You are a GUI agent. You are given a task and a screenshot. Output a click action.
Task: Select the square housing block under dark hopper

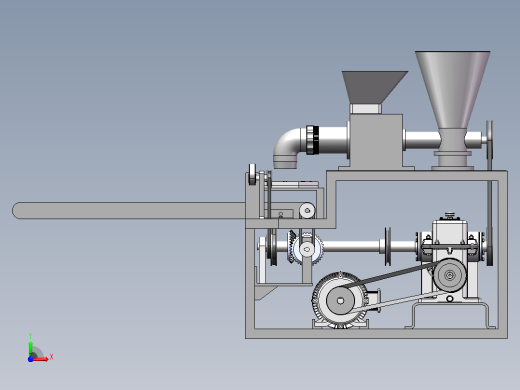(376, 141)
